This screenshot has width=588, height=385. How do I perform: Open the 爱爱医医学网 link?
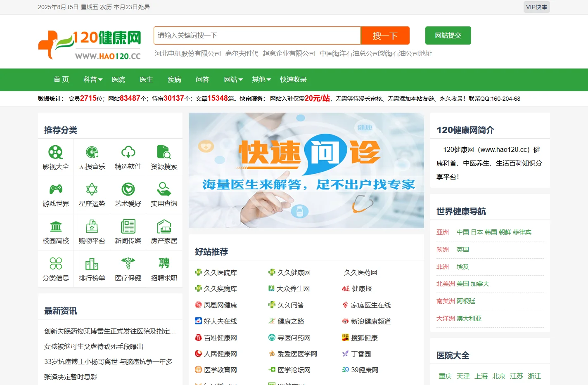tap(297, 354)
